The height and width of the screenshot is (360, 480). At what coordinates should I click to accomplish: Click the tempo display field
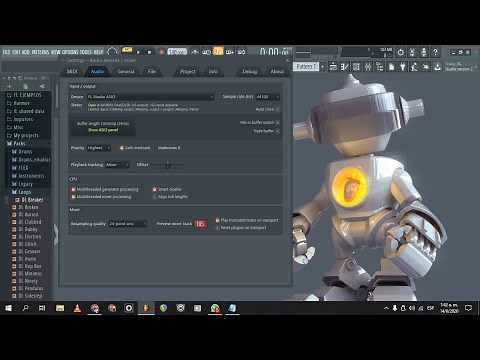click(x=177, y=52)
